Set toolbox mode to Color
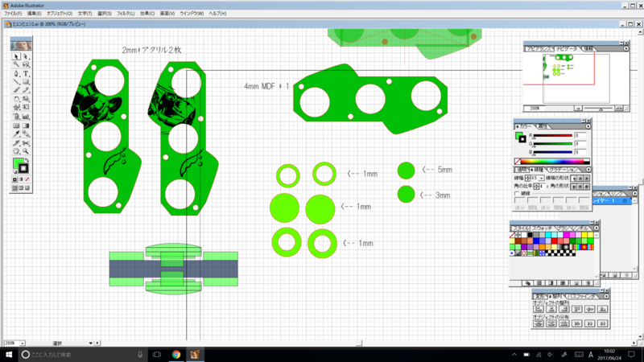The image size is (644, 362). [14, 179]
